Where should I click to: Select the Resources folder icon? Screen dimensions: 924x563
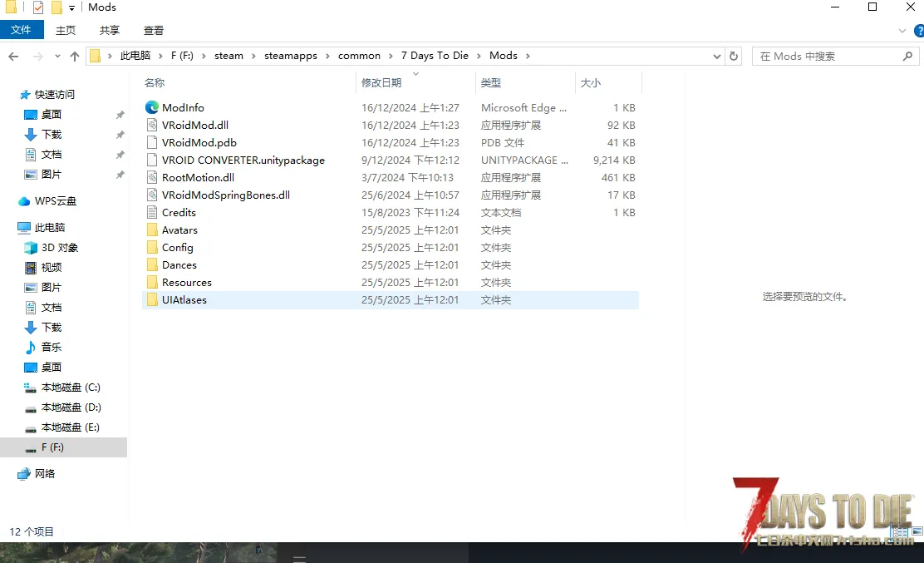coord(152,283)
